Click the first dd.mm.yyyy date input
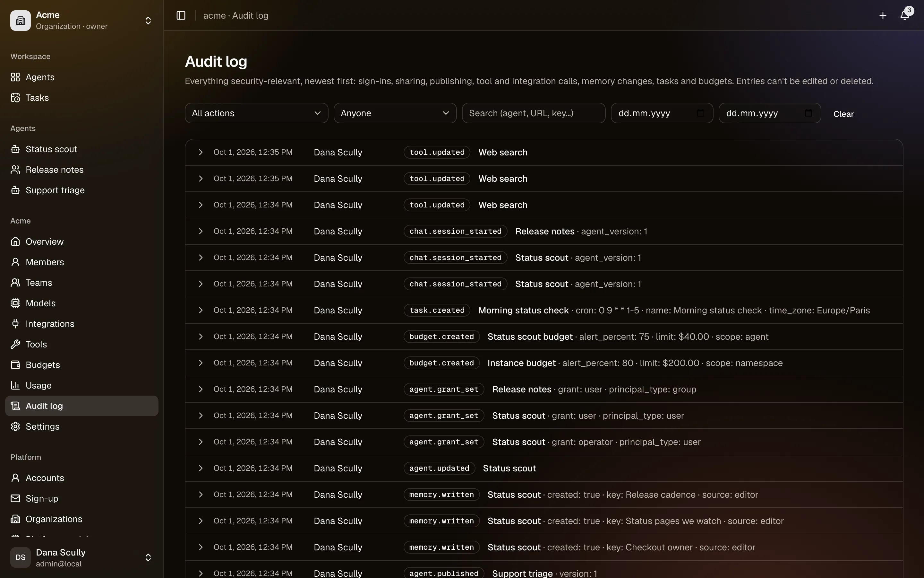Image resolution: width=924 pixels, height=578 pixels. (662, 113)
